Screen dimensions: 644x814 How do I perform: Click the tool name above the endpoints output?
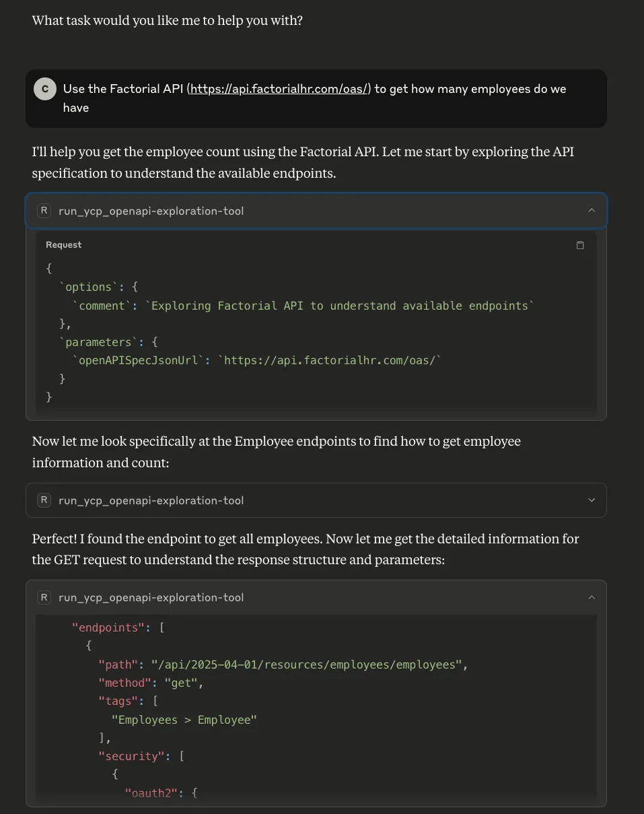pyautogui.click(x=151, y=597)
